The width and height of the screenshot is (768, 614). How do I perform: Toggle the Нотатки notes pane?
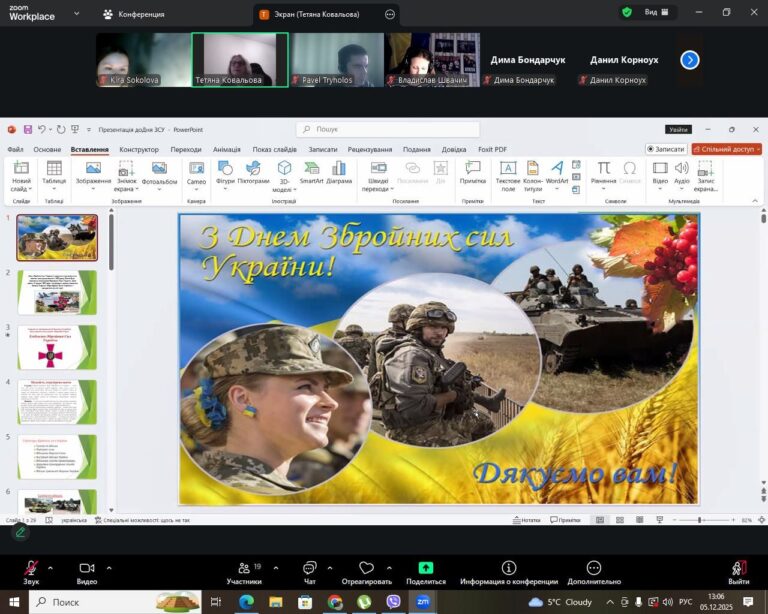[x=530, y=520]
